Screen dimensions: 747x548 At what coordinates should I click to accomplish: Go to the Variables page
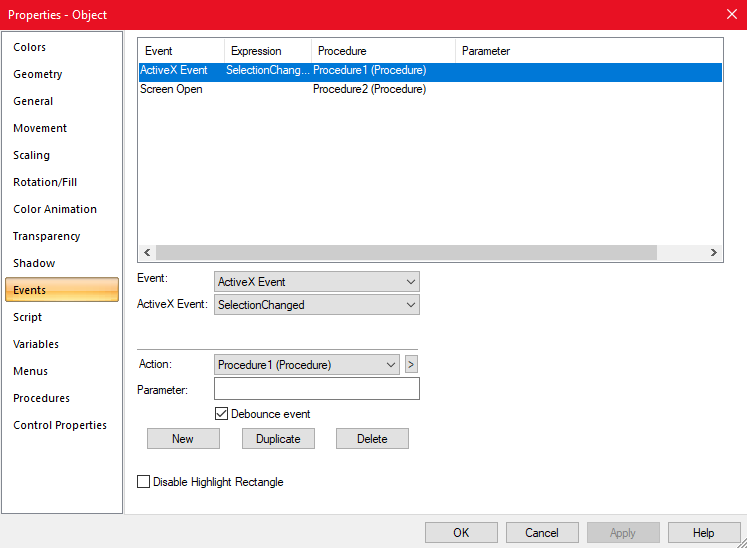[x=36, y=344]
